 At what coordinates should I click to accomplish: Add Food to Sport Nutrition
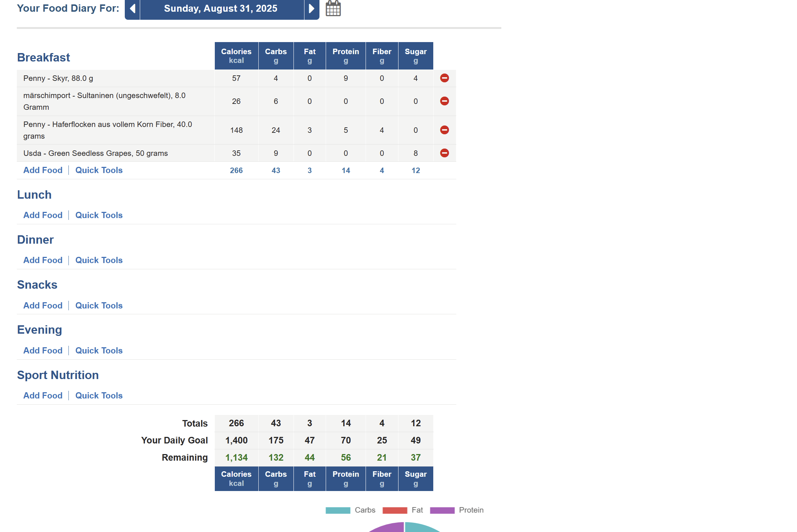43,396
